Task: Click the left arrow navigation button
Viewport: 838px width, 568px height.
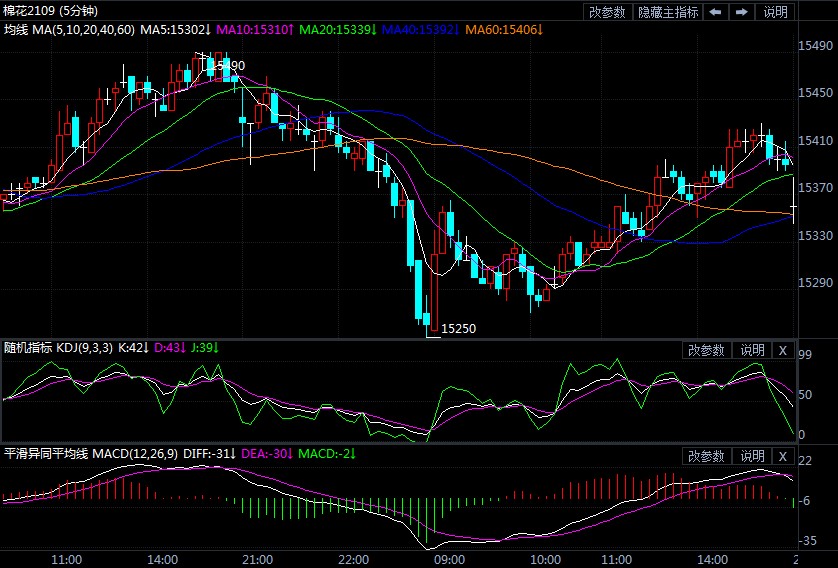Action: click(x=716, y=12)
